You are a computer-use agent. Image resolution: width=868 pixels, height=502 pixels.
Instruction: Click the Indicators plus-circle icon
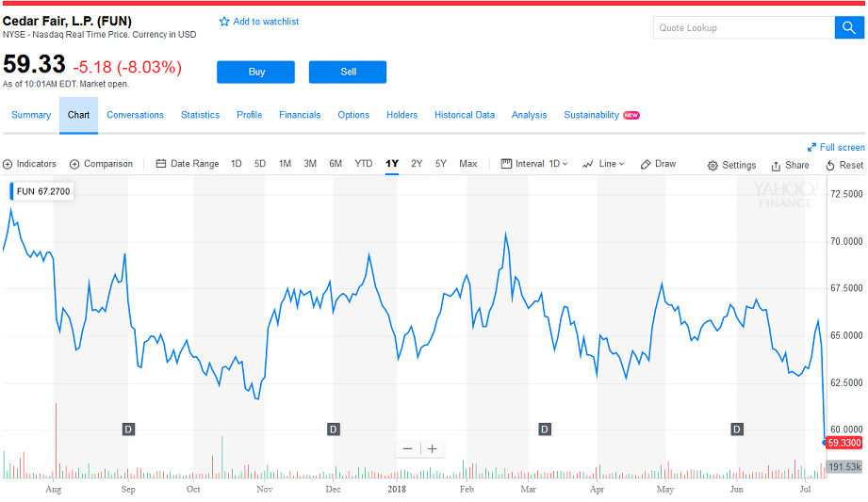(8, 165)
